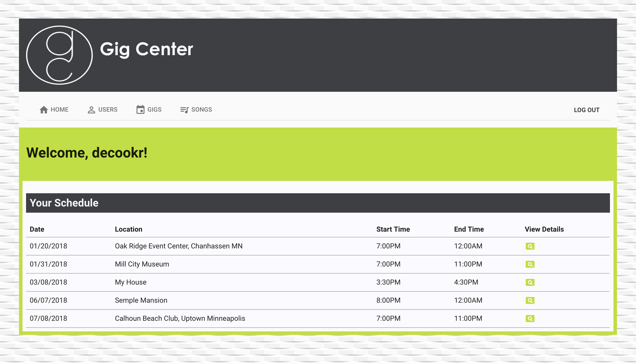Image resolution: width=636 pixels, height=364 pixels.
Task: View details for Calhoun Beach Club gig
Action: (x=530, y=319)
